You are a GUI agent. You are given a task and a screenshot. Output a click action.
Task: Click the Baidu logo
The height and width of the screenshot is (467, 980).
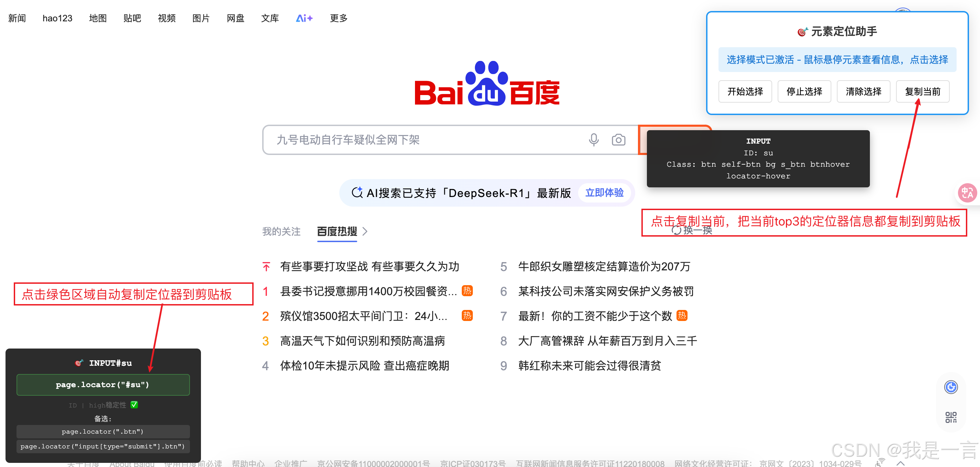(x=487, y=83)
